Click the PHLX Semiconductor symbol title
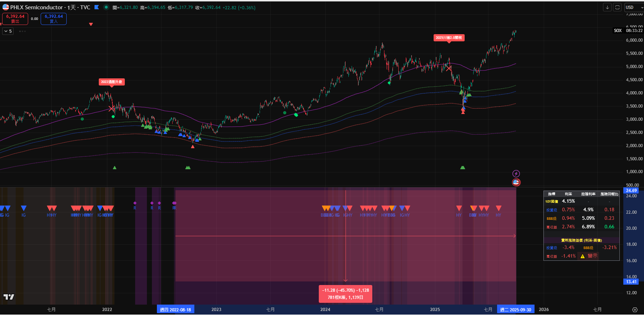This screenshot has width=644, height=316. (x=36, y=7)
